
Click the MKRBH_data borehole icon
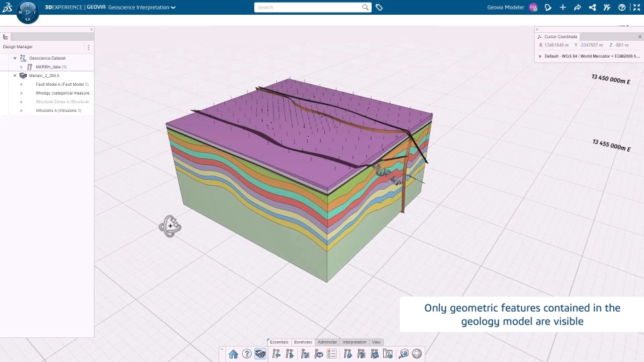coord(30,67)
